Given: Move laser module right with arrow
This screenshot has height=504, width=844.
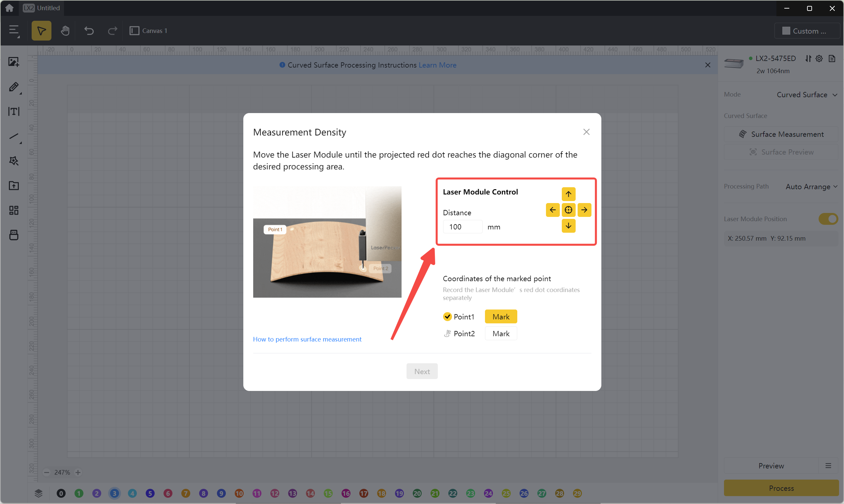Looking at the screenshot, I should click(x=584, y=210).
